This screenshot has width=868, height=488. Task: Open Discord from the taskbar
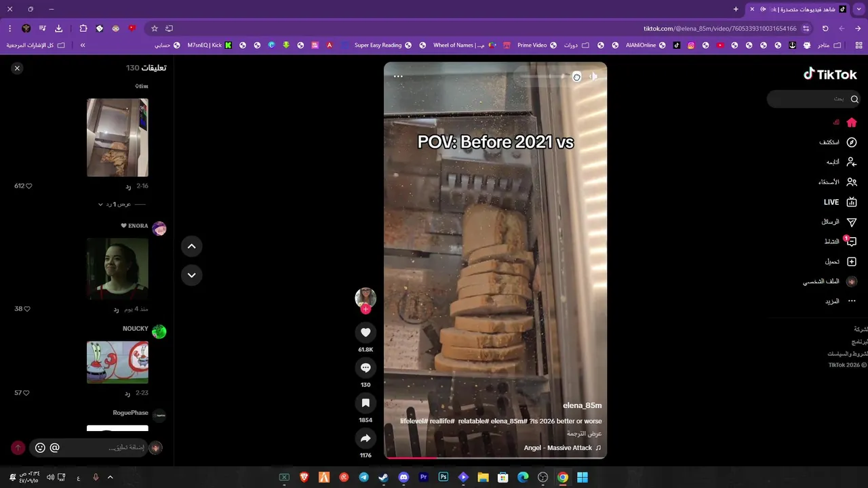tap(403, 477)
